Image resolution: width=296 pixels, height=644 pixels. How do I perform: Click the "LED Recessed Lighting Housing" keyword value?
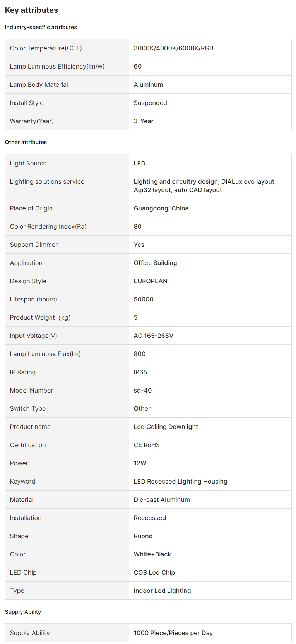pos(180,482)
